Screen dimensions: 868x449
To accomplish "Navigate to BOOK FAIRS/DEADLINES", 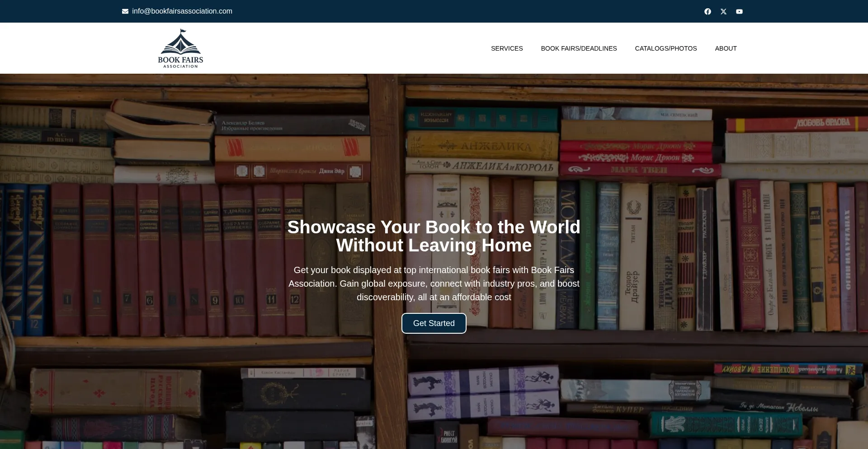I will (x=579, y=48).
